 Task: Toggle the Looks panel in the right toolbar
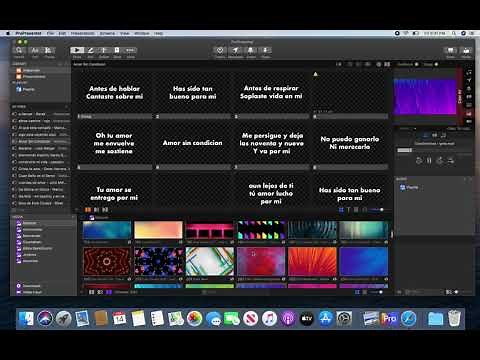450,50
